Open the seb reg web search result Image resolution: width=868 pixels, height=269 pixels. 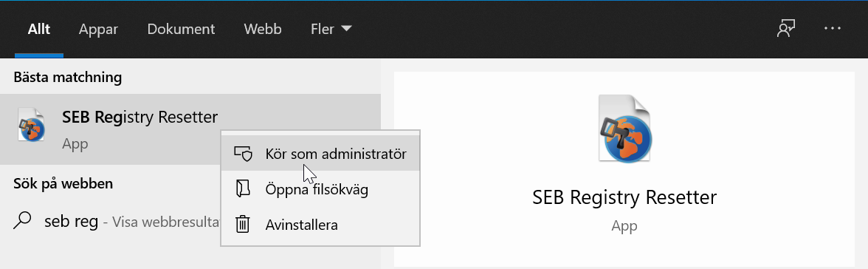click(117, 222)
